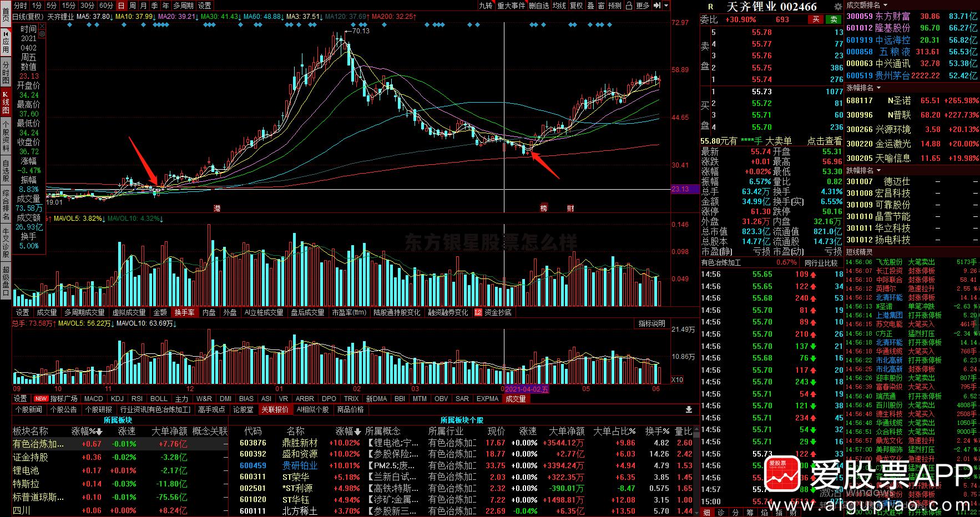Open 指标广场 with NEW badge
The width and height of the screenshot is (980, 517).
click(x=55, y=398)
